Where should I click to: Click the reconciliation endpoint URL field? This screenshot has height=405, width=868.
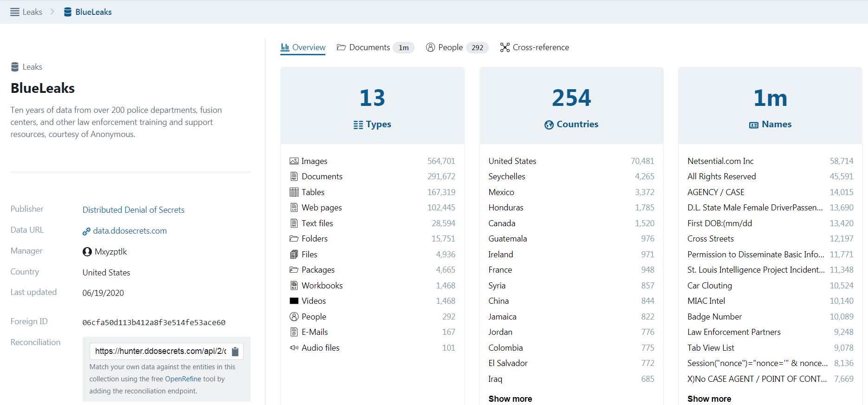pos(160,351)
